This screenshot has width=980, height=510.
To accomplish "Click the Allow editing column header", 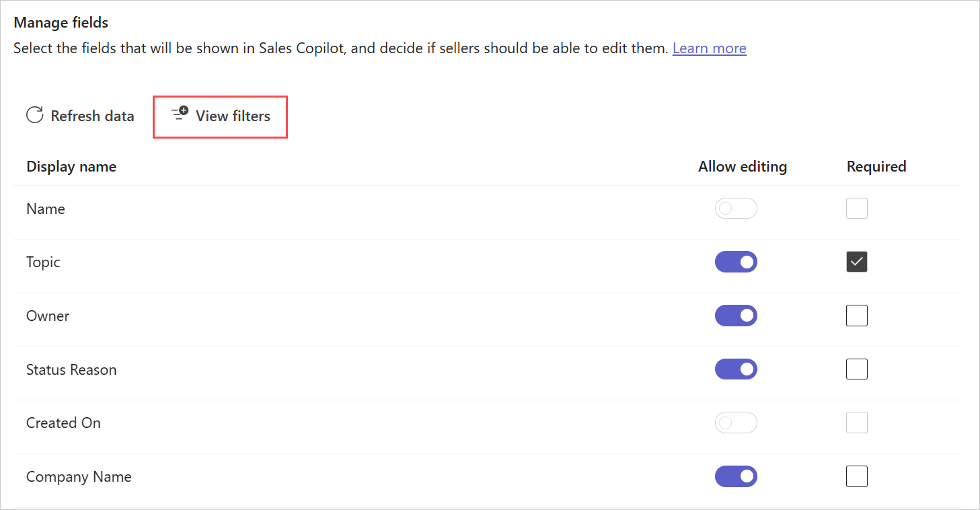I will pyautogui.click(x=743, y=166).
